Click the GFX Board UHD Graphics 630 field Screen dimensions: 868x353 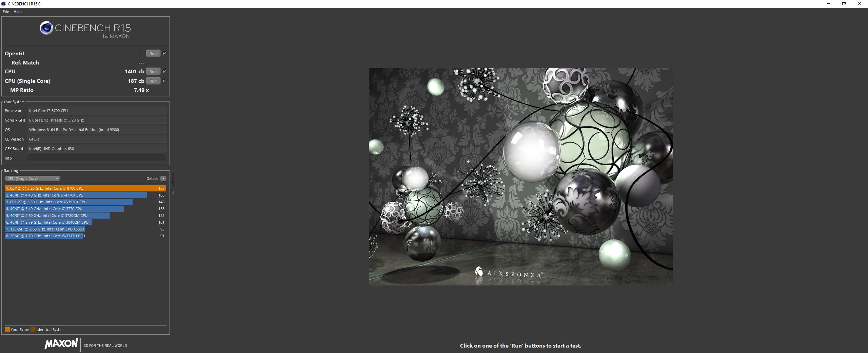tap(97, 149)
